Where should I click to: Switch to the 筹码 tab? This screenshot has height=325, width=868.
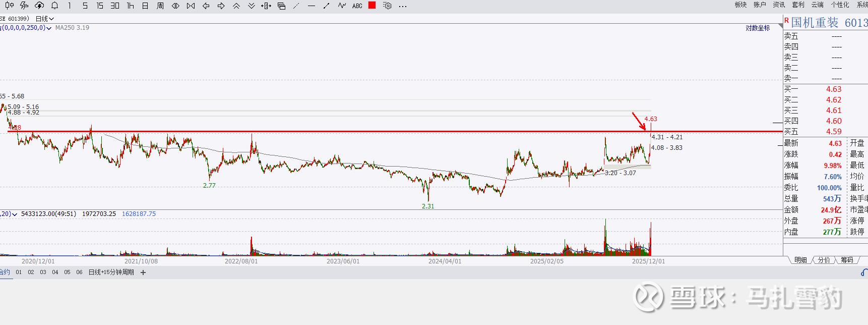[847, 260]
